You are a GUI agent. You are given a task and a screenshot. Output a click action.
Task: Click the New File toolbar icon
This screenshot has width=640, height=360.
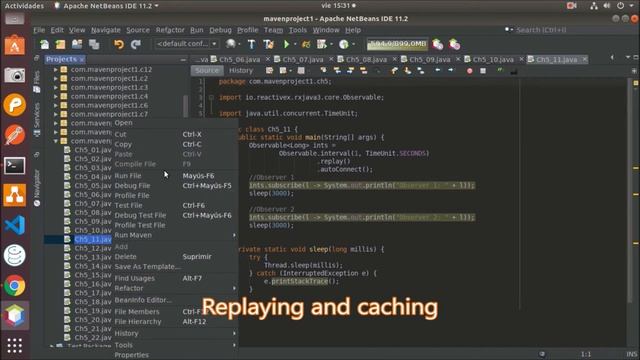[x=44, y=44]
